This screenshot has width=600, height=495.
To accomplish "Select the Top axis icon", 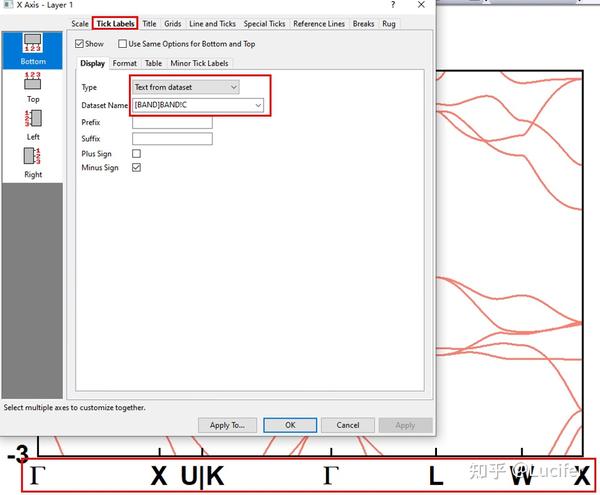I will tap(33, 88).
